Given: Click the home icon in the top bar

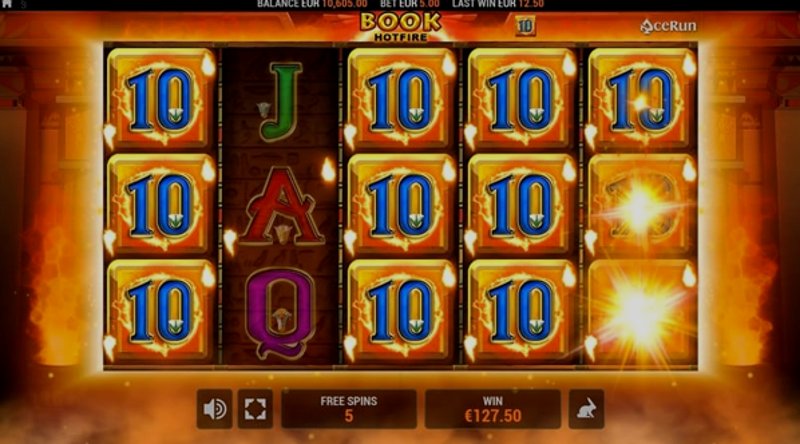Looking at the screenshot, I should pyautogui.click(x=7, y=4).
